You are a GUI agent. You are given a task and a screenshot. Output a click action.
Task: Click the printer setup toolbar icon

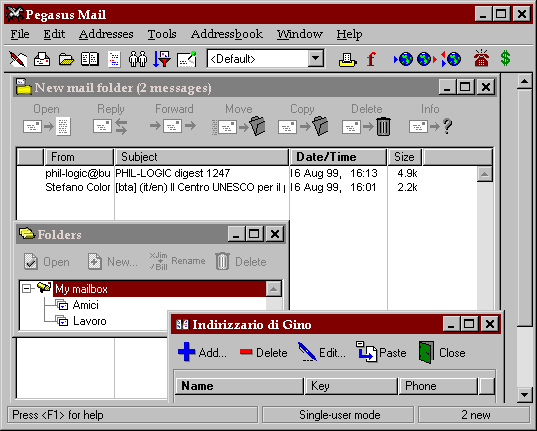click(348, 60)
